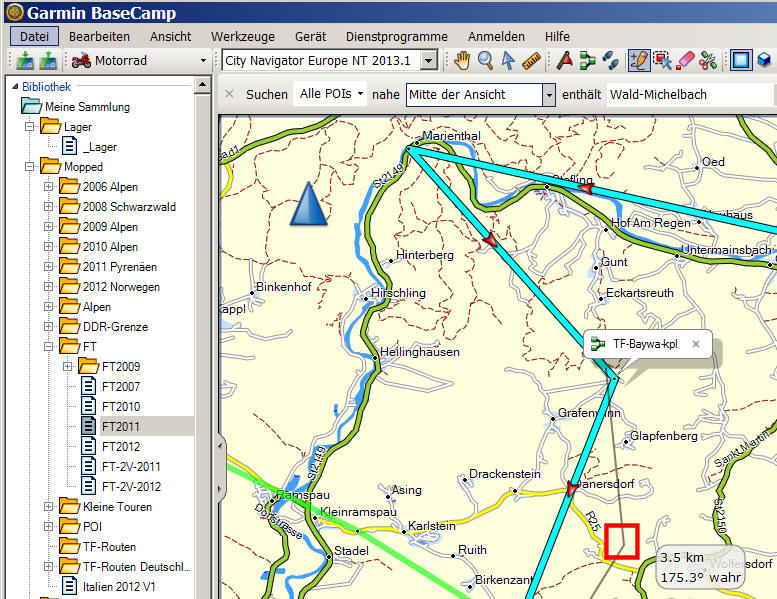Close the TF-Baywa-kpl map popup
This screenshot has width=777, height=599.
pos(696,344)
